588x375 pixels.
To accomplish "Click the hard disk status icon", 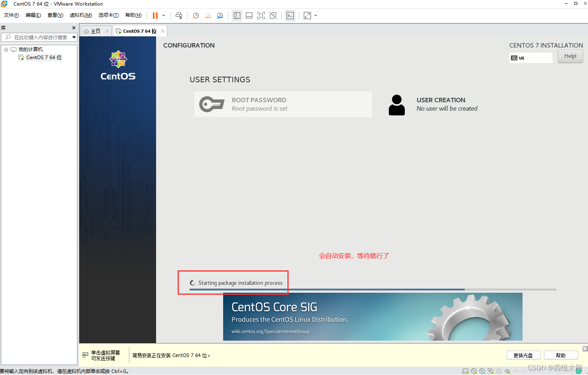I will 465,371.
